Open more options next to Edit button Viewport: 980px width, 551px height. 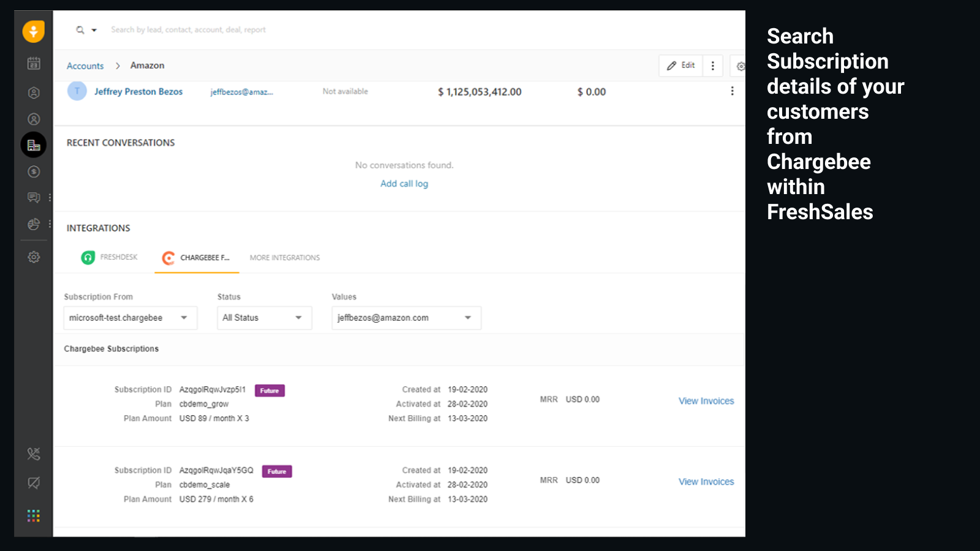[712, 66]
